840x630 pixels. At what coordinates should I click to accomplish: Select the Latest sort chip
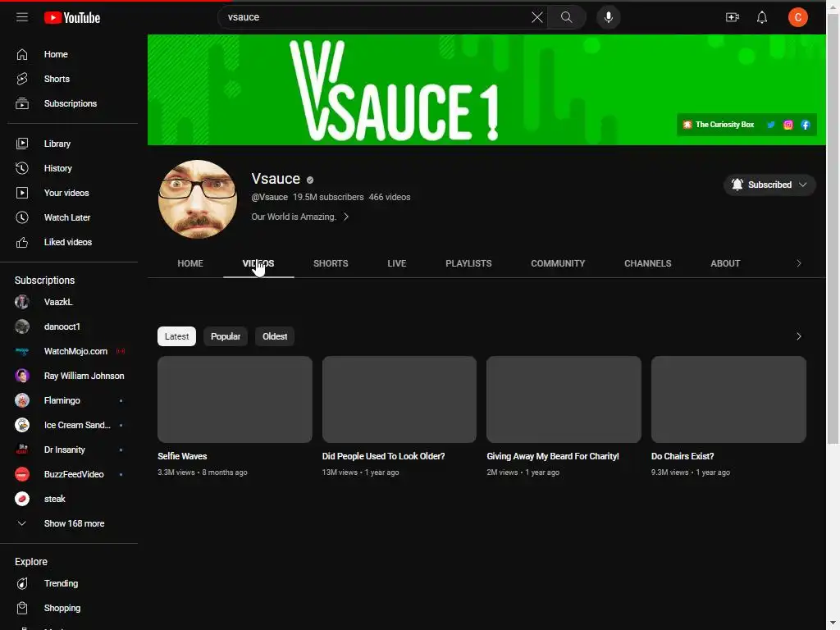[177, 336]
